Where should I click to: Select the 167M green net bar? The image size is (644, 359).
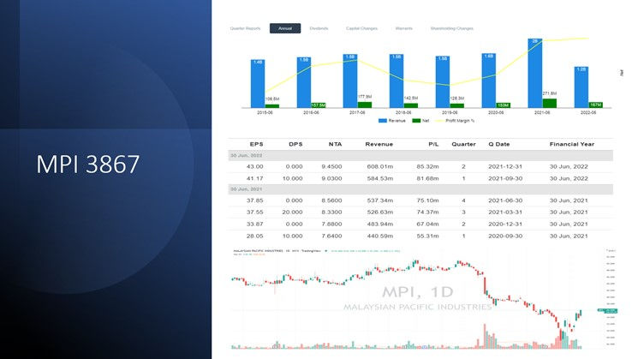[x=595, y=105]
